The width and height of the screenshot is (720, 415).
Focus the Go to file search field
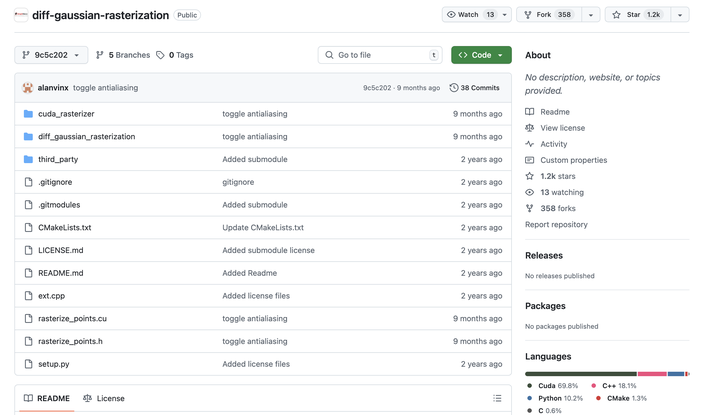click(380, 55)
